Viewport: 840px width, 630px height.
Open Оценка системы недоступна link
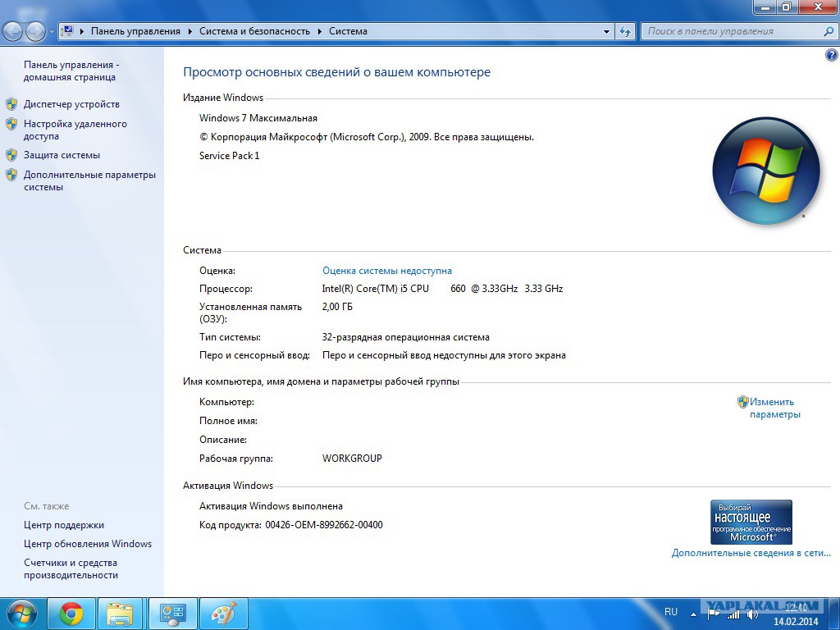[x=387, y=271]
